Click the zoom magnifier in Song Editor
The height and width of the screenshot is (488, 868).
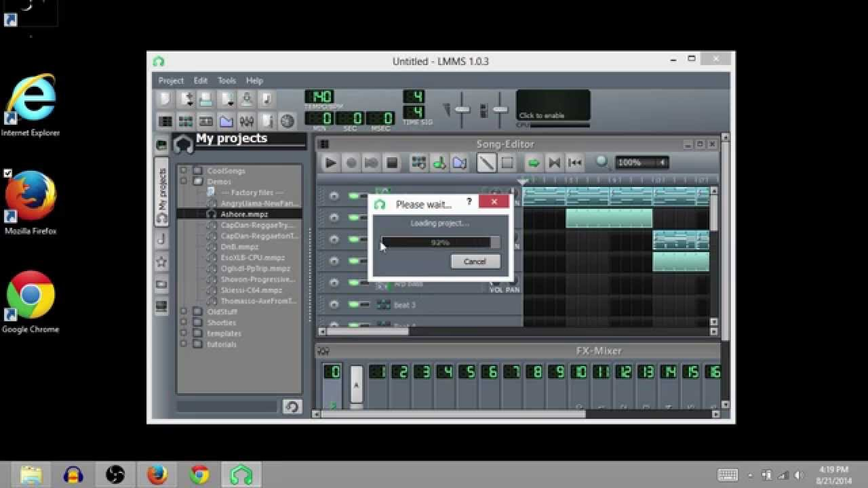pyautogui.click(x=601, y=162)
